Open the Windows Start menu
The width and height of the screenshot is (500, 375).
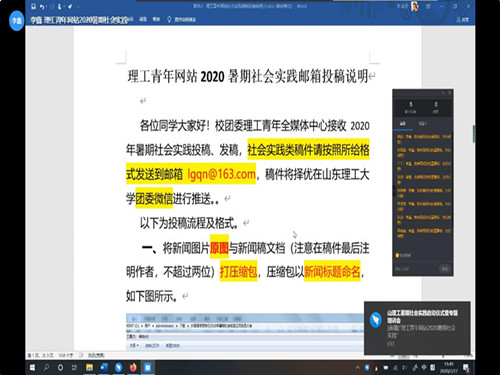pyautogui.click(x=32, y=367)
